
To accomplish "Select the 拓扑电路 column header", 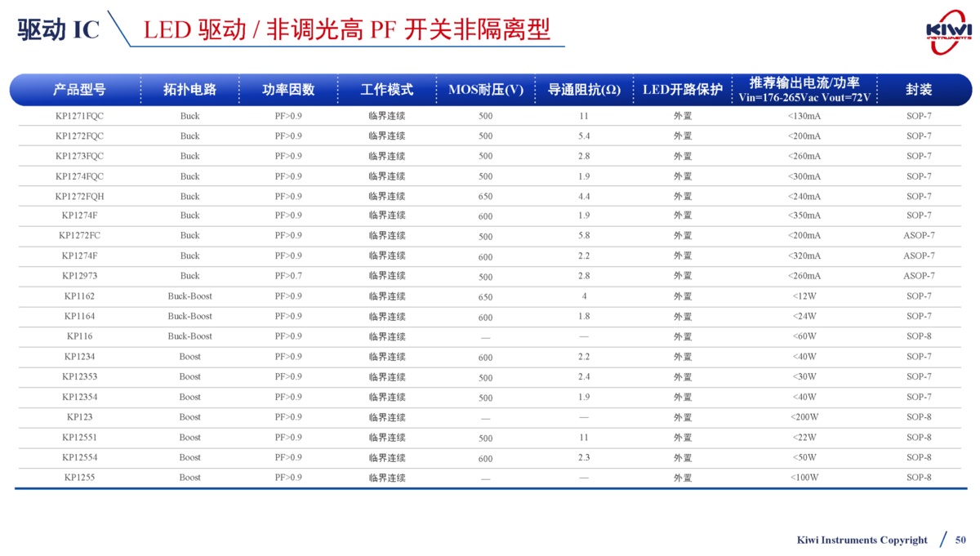I will [189, 90].
